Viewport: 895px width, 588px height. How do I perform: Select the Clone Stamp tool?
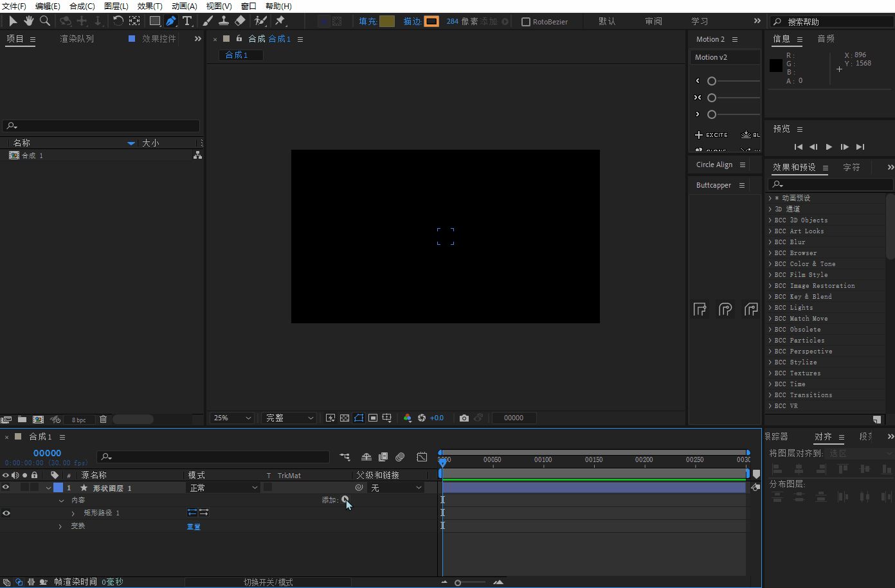[224, 21]
